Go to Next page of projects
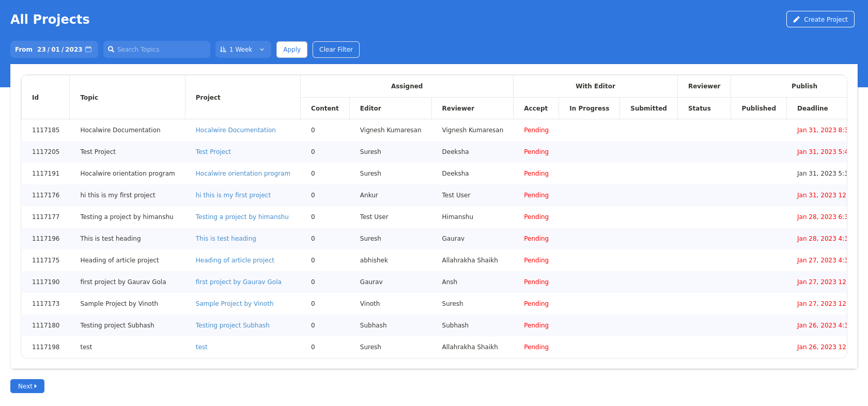868x406 pixels. (x=27, y=386)
